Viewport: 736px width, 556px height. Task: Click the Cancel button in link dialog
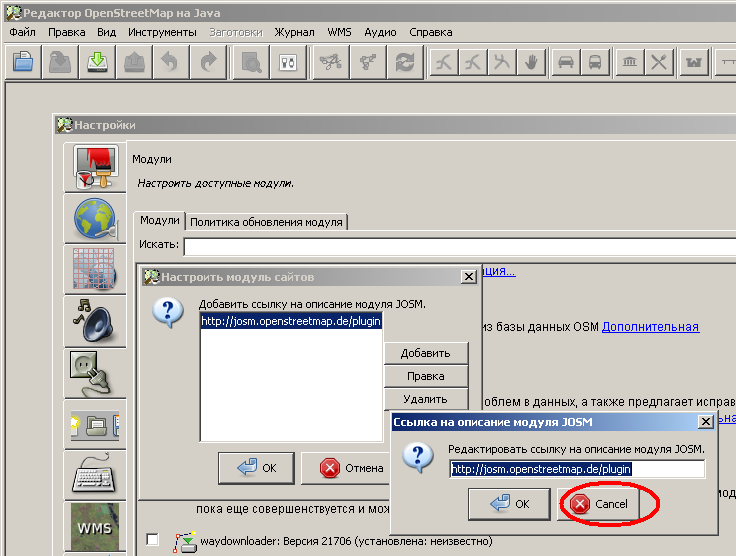click(x=600, y=504)
